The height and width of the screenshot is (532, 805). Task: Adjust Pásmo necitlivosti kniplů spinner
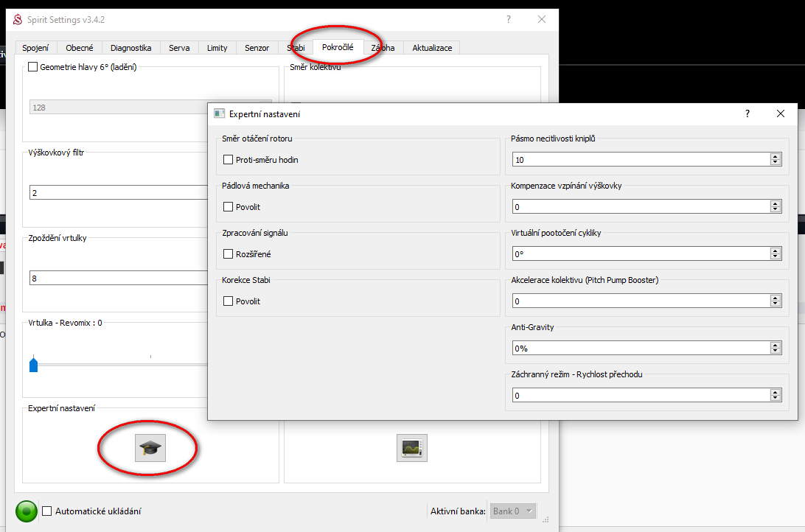tap(775, 160)
